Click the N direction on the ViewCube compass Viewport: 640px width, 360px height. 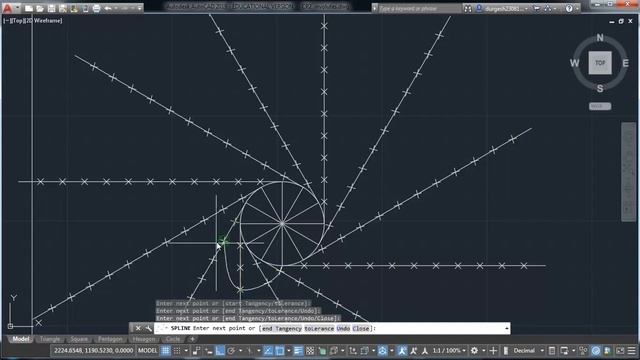[x=600, y=38]
